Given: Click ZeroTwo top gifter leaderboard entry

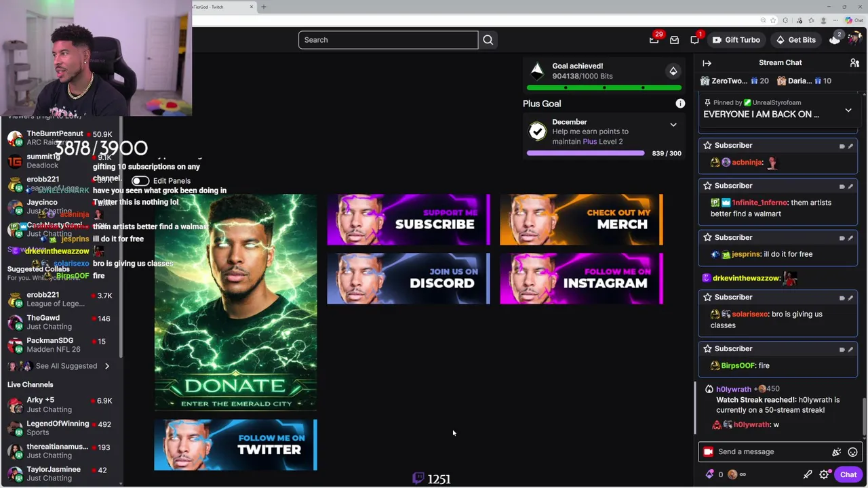Looking at the screenshot, I should 734,81.
